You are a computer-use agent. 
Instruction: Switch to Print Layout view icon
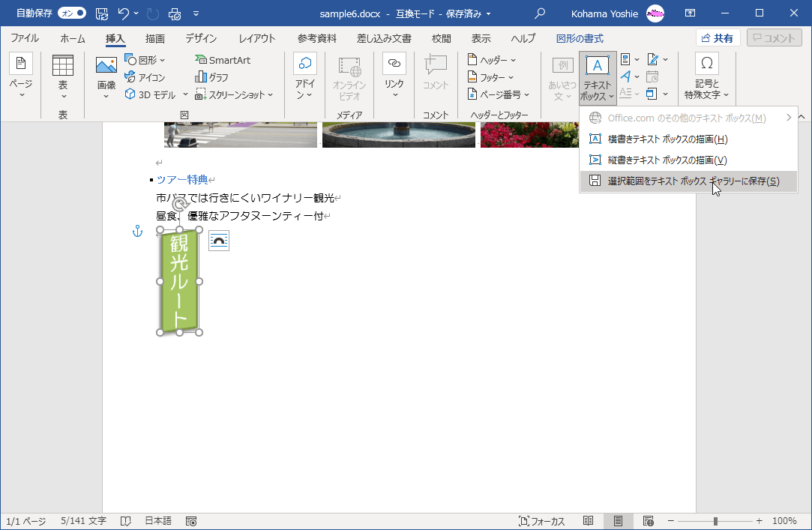[619, 521]
